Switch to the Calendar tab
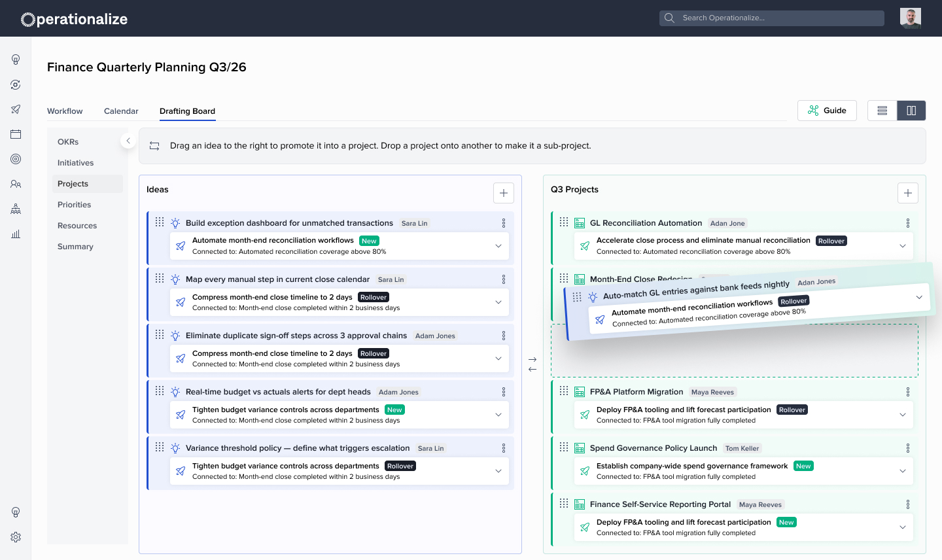 pos(121,111)
